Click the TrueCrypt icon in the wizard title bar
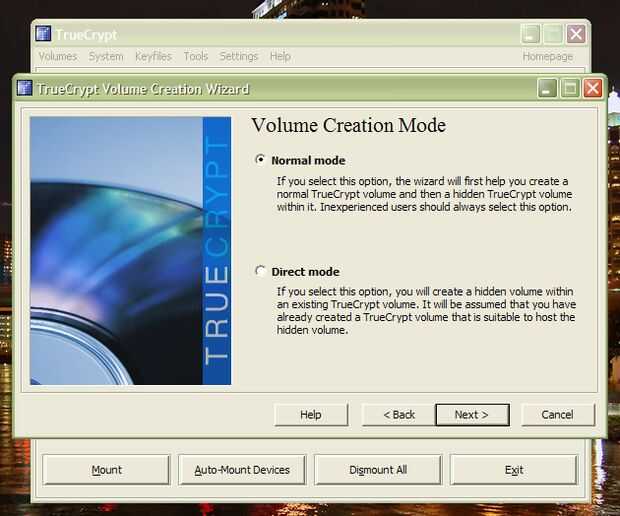The height and width of the screenshot is (516, 620). 25,88
